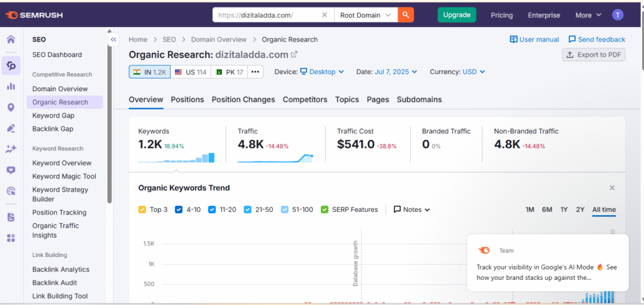Open the Reports document rail icon
Viewport: 644px width, 305px height.
[x=11, y=217]
